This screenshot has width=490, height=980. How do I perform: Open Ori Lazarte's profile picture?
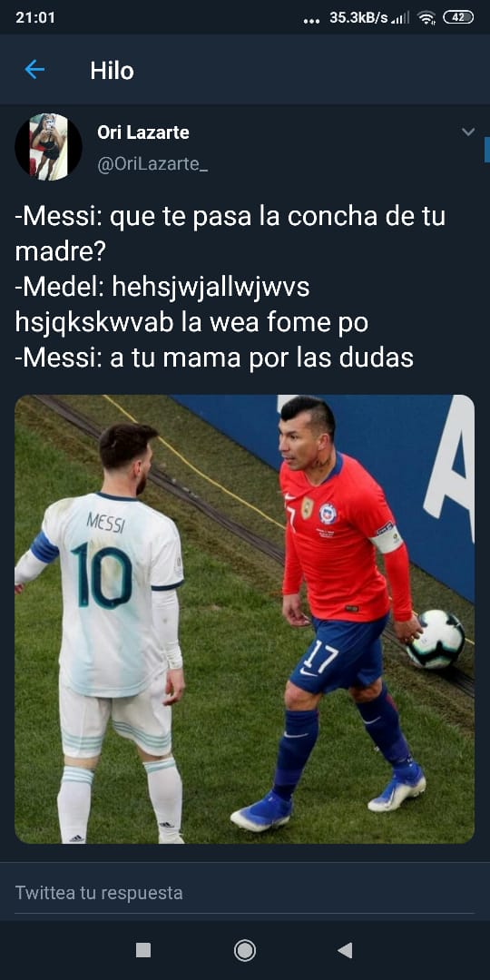pos(49,147)
